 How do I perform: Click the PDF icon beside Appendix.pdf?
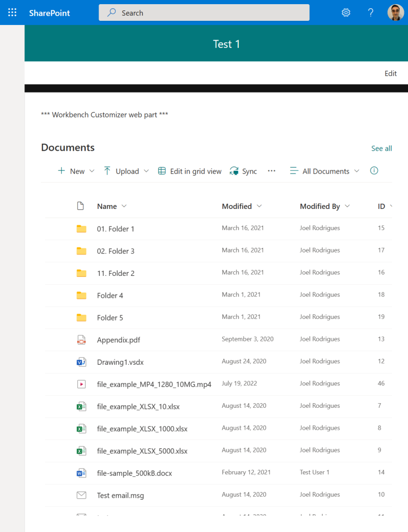pos(81,340)
